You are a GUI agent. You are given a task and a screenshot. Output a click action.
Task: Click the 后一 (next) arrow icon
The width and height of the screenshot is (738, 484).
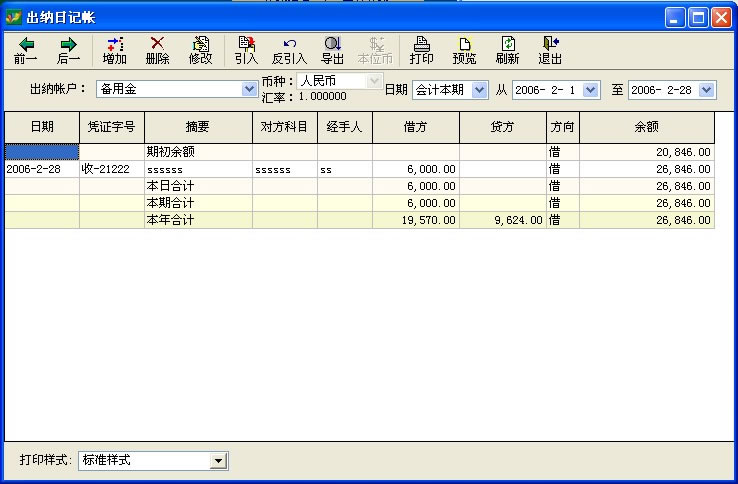click(68, 44)
